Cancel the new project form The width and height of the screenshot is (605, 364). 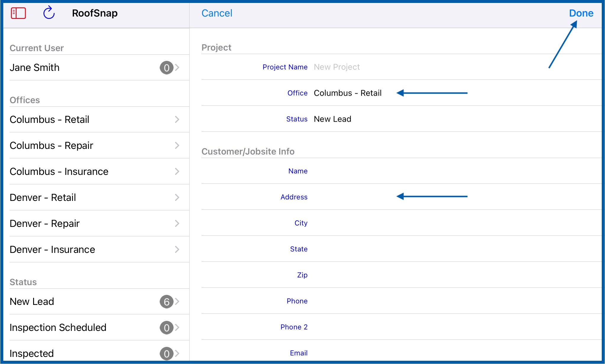click(217, 13)
